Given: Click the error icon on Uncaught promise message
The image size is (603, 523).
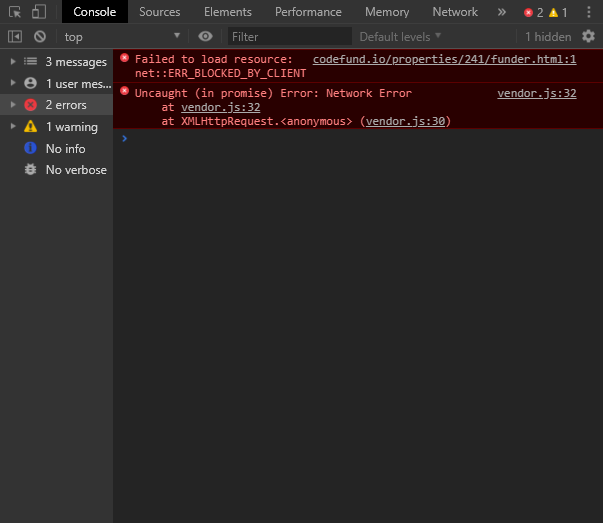Looking at the screenshot, I should (x=124, y=91).
